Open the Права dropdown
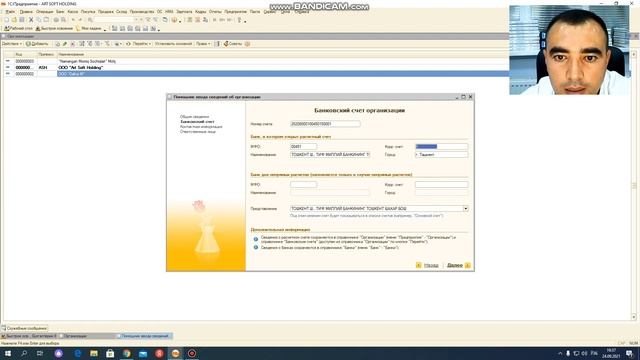 pyautogui.click(x=203, y=44)
